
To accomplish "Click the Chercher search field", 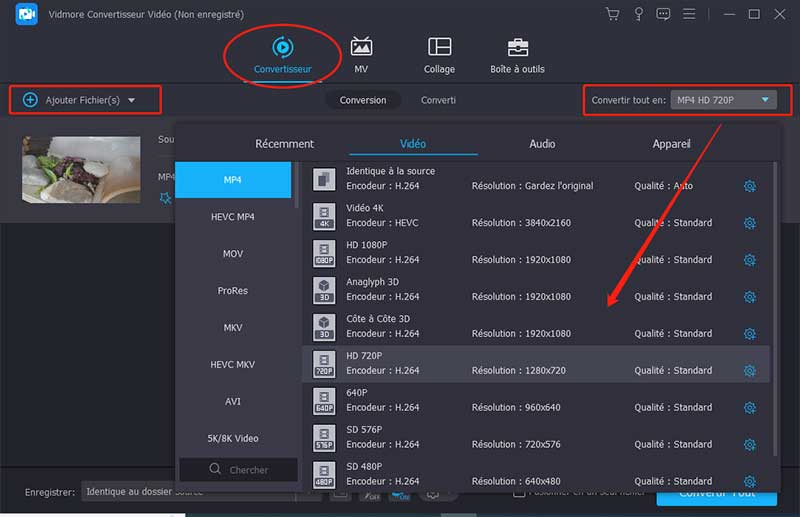I will pos(238,469).
